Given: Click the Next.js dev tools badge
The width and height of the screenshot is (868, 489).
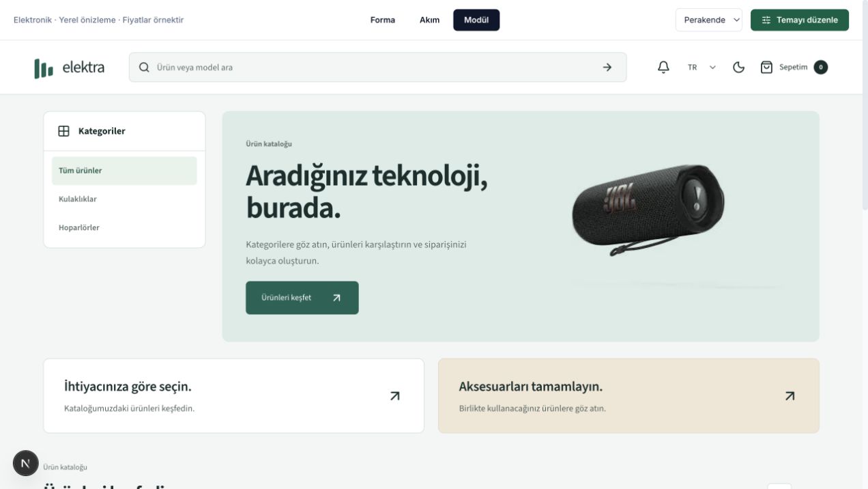Looking at the screenshot, I should pos(25,463).
